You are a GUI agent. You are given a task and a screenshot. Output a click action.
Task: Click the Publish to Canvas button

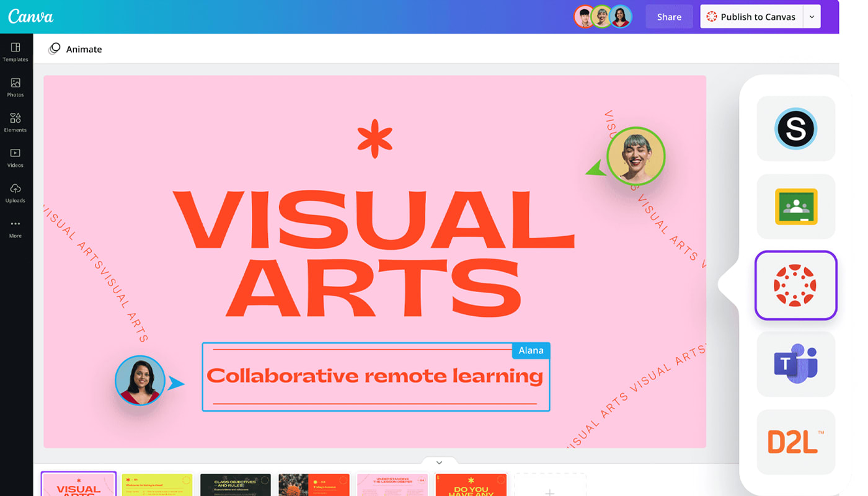751,17
